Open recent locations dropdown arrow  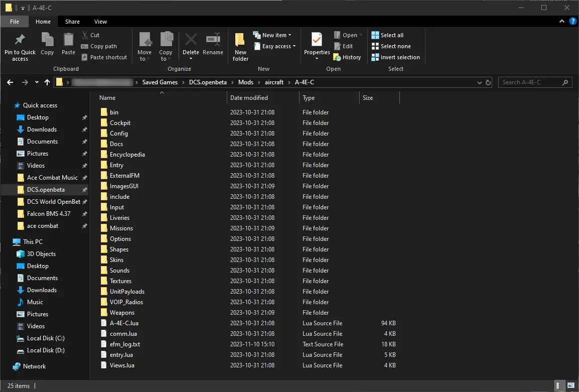point(37,82)
